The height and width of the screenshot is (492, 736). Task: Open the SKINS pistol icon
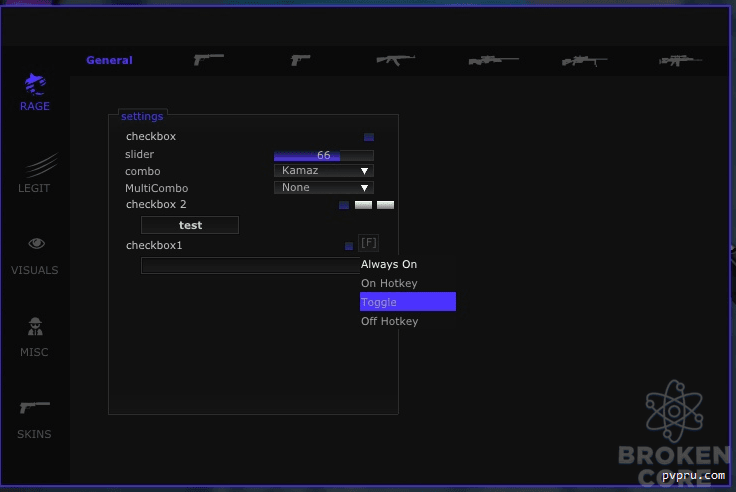[35, 407]
